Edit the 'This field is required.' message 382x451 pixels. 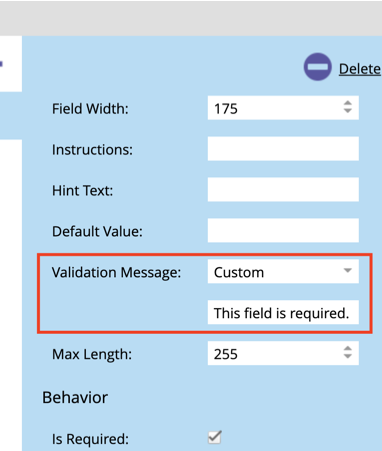[283, 312]
